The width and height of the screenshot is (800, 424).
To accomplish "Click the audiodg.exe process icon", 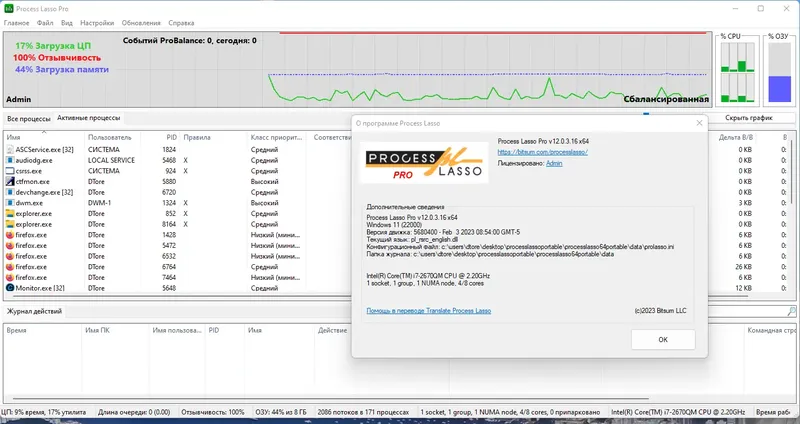I will click(x=10, y=160).
